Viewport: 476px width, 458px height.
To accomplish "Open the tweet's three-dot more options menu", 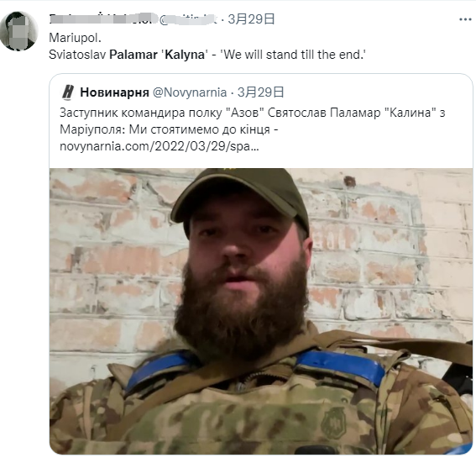I will (465, 19).
